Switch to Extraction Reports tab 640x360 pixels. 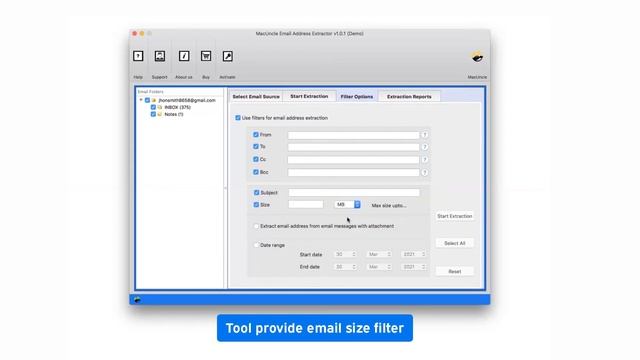pyautogui.click(x=409, y=97)
